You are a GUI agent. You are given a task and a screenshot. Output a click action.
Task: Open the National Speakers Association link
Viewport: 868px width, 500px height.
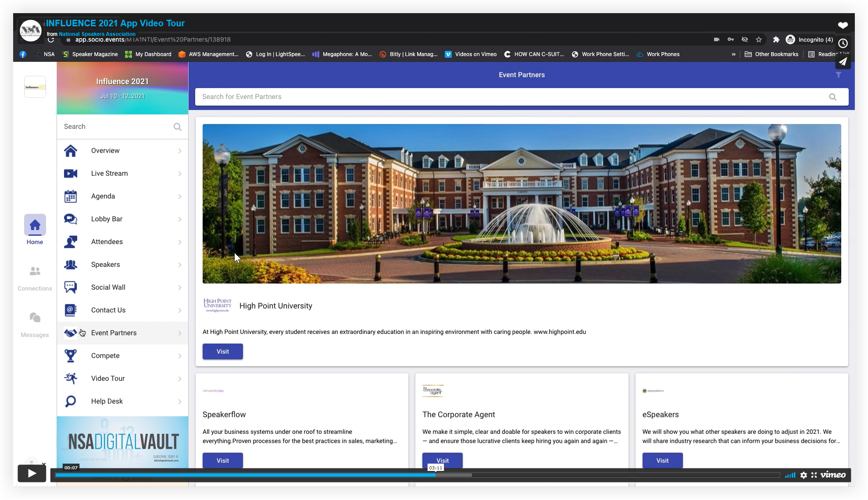97,34
